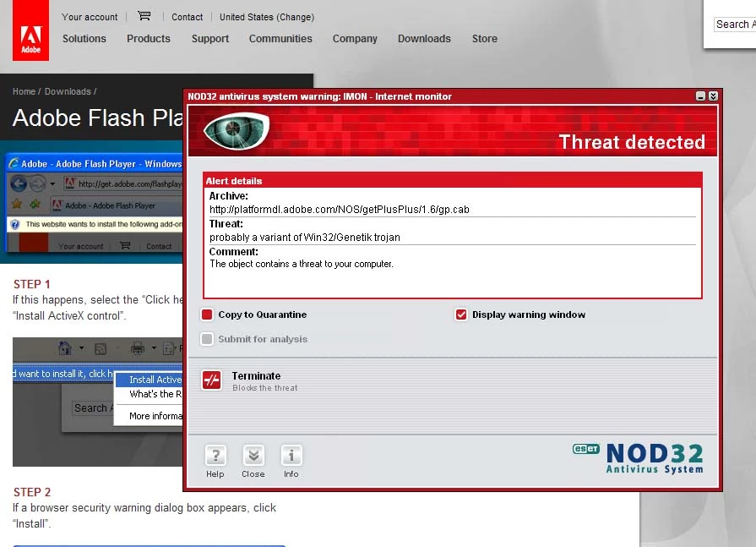
Task: Check Submit for analysis checkbox
Action: (207, 339)
